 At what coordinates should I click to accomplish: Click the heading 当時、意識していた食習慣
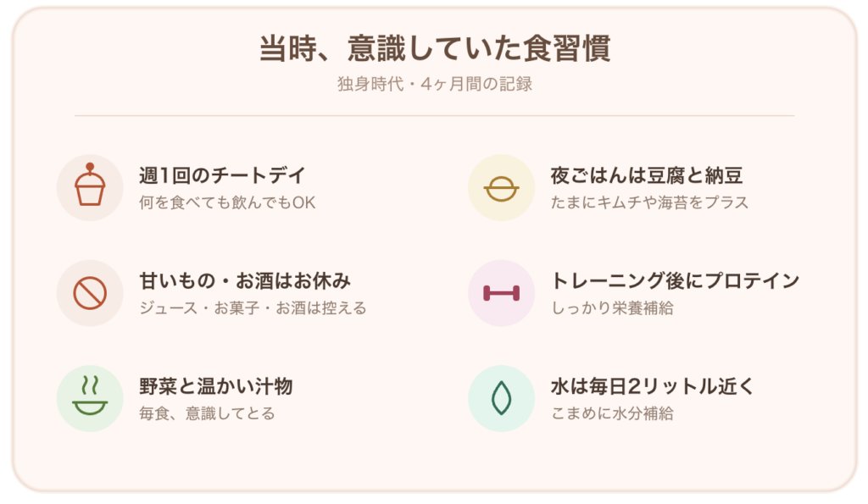coord(435,48)
